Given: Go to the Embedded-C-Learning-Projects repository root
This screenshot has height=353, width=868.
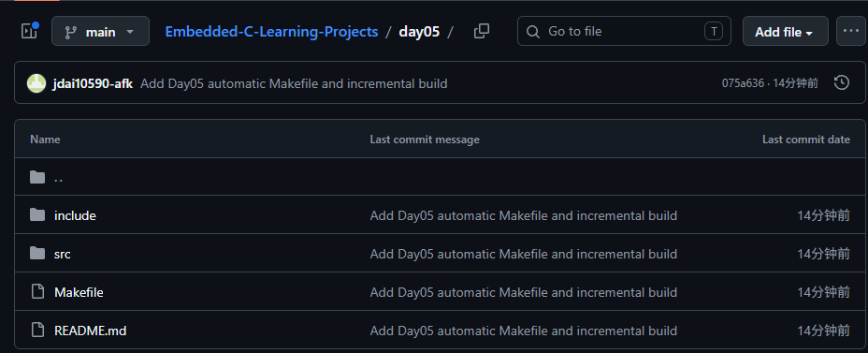Looking at the screenshot, I should pyautogui.click(x=271, y=32).
